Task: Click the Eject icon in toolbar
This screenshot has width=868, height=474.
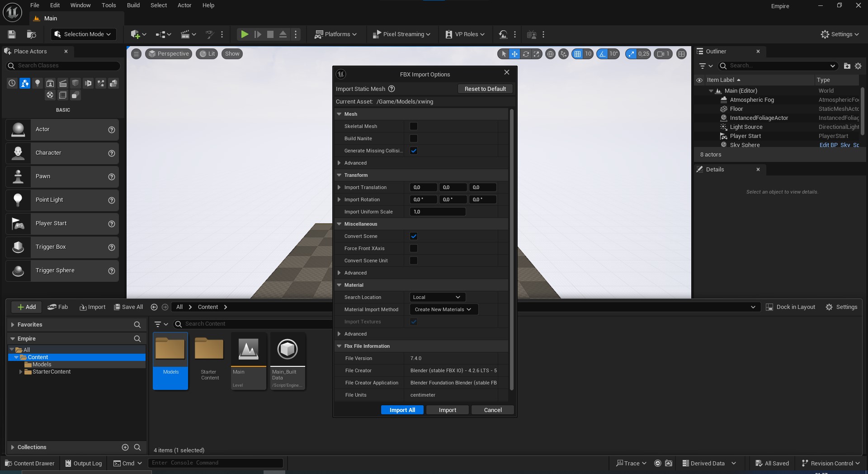Action: point(283,34)
